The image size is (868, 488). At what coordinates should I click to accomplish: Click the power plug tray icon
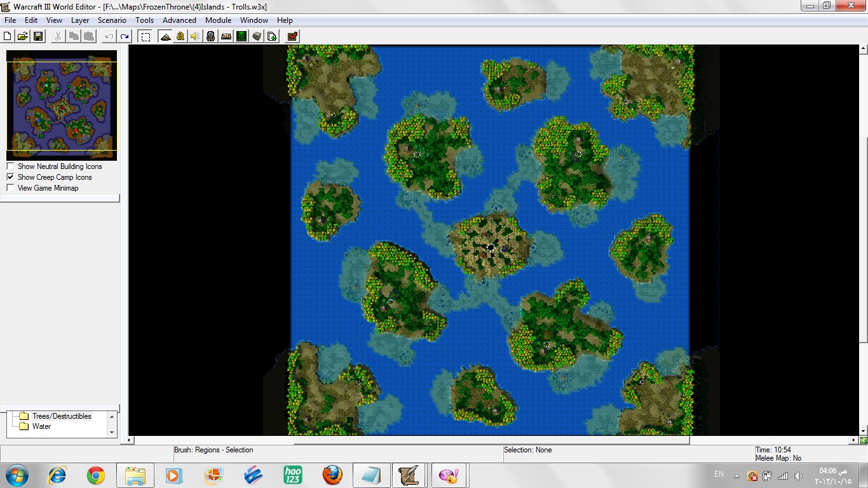[768, 475]
